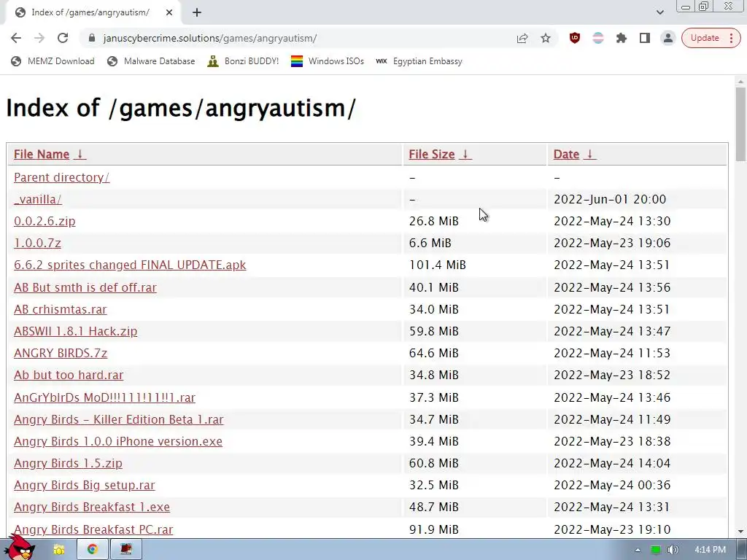Download Angry Birds 1.0.0 iPhone version.exe
Screen dimensions: 747x560
(x=117, y=441)
